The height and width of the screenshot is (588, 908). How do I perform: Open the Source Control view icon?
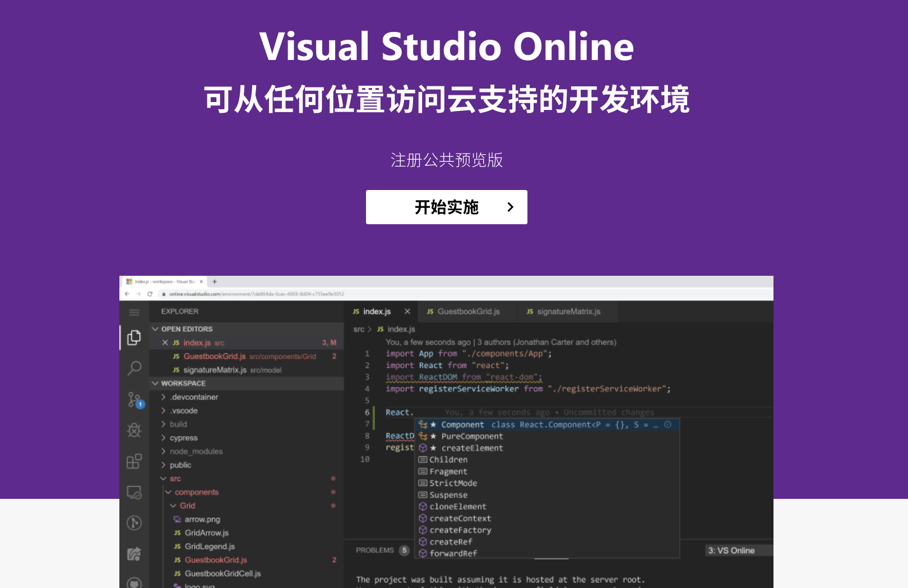point(134,400)
